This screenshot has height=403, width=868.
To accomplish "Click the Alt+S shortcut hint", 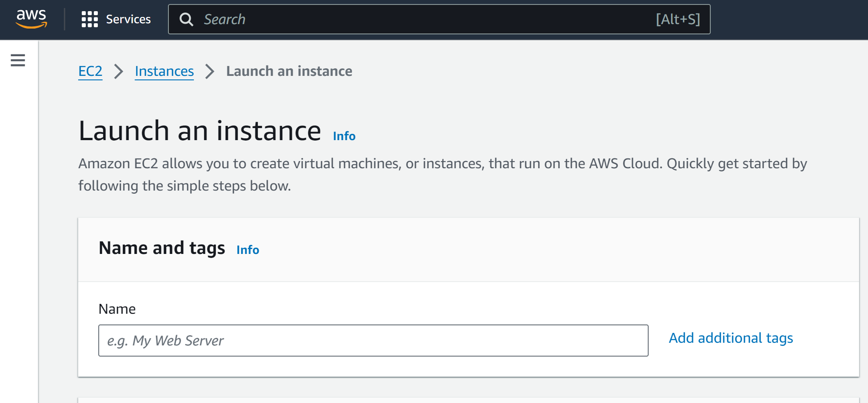I will (677, 19).
